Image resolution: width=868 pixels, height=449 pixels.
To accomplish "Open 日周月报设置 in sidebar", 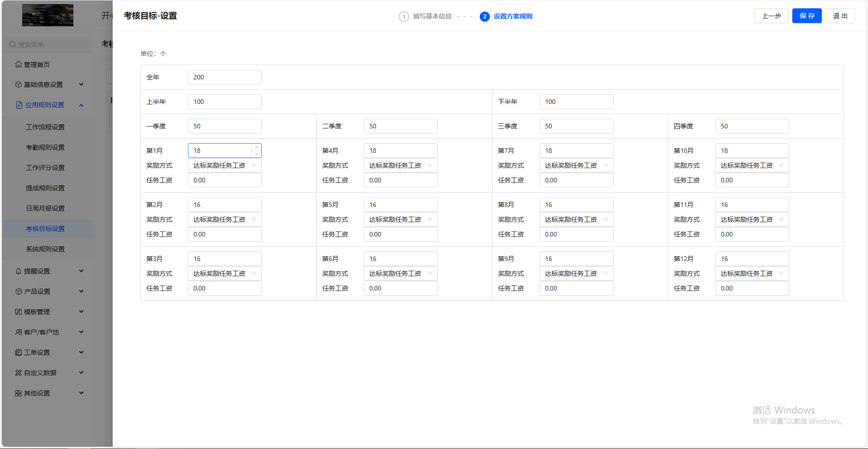I will pos(45,208).
